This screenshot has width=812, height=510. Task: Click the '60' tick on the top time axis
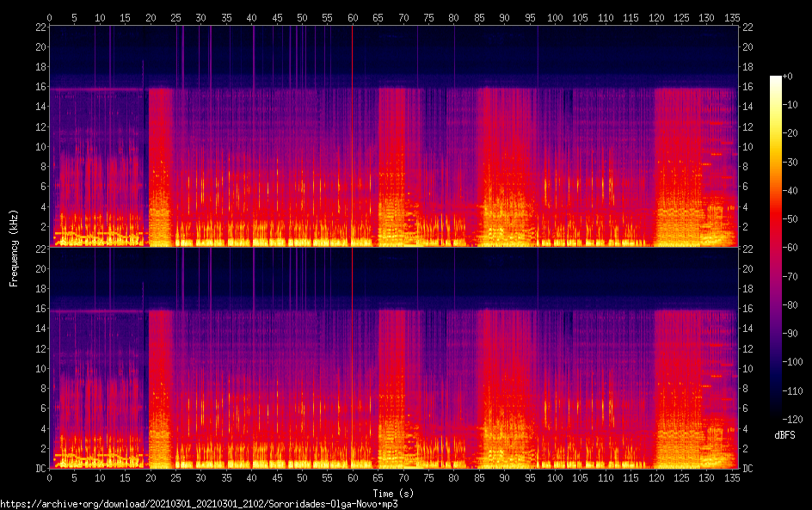[353, 17]
